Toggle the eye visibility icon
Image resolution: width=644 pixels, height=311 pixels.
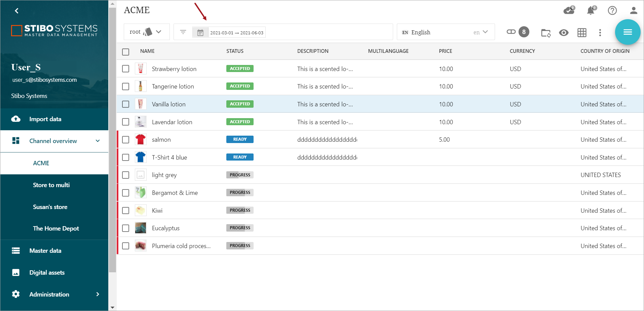[564, 33]
